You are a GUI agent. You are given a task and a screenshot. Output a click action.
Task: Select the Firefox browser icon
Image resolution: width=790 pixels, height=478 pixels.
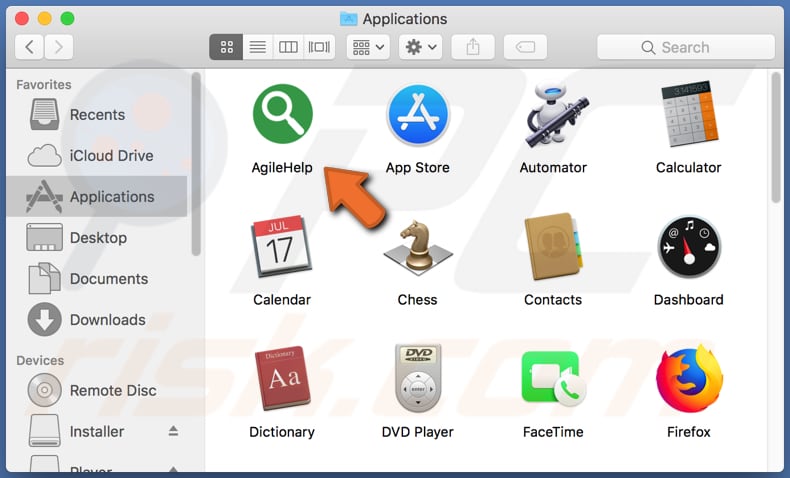point(689,378)
